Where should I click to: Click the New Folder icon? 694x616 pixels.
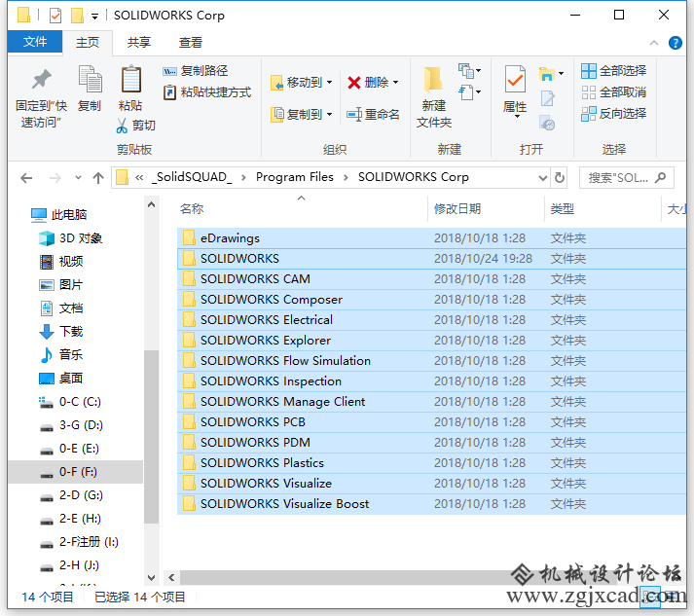[x=433, y=80]
